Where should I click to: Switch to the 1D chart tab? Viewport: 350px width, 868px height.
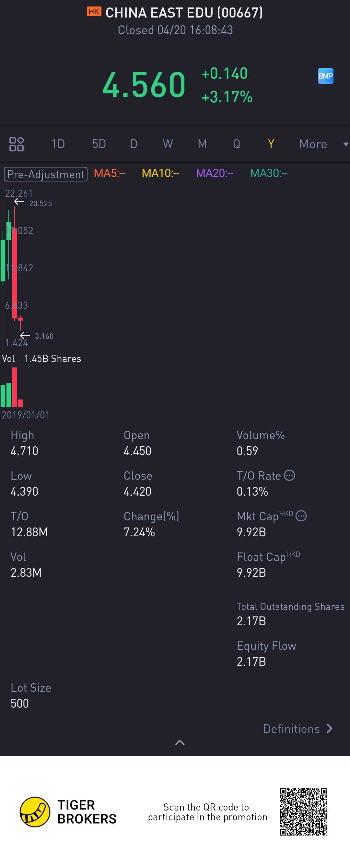[58, 144]
